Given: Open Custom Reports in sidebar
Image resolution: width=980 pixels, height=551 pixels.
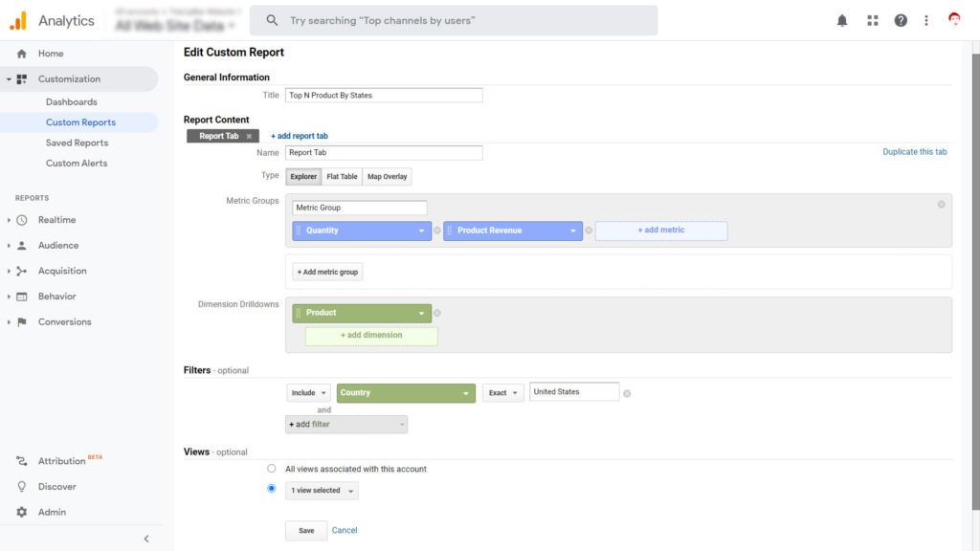Looking at the screenshot, I should [x=80, y=122].
